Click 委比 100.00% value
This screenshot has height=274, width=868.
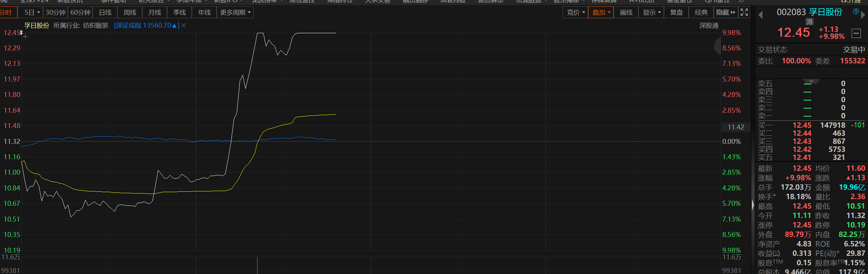[x=796, y=61]
